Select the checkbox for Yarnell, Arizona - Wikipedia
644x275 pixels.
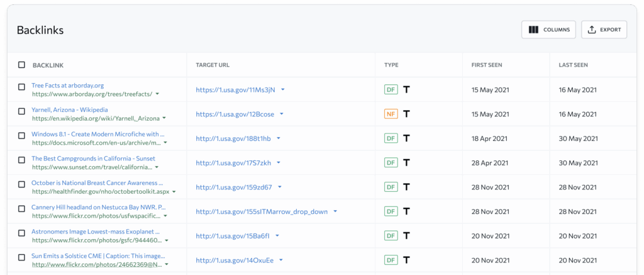pos(21,111)
